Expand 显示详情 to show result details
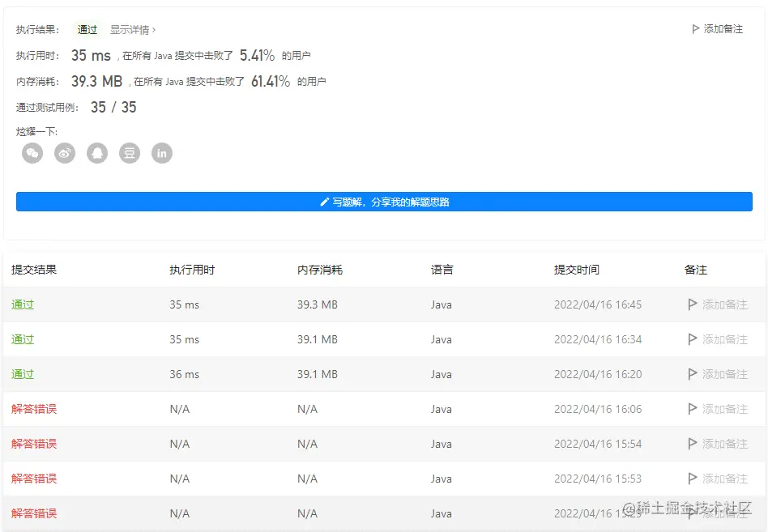 pyautogui.click(x=132, y=30)
